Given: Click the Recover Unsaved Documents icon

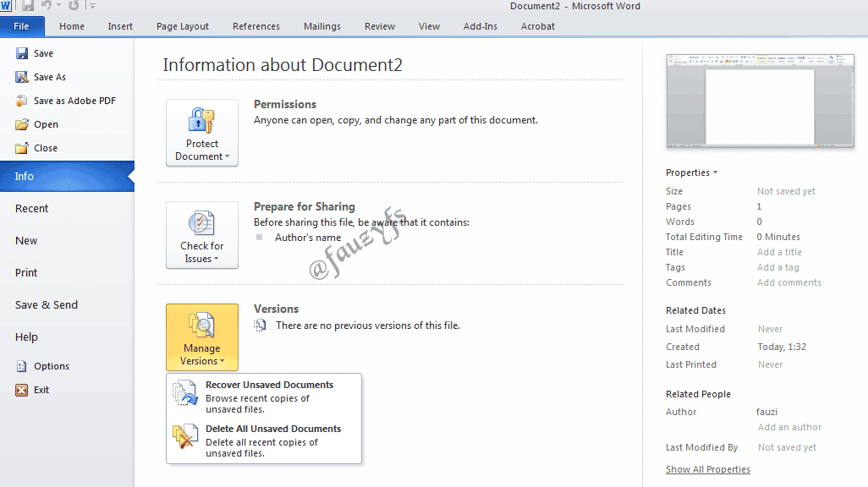Looking at the screenshot, I should click(x=185, y=393).
